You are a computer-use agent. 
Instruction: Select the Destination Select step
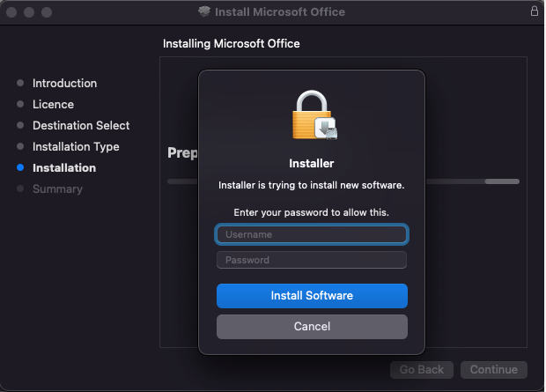81,125
